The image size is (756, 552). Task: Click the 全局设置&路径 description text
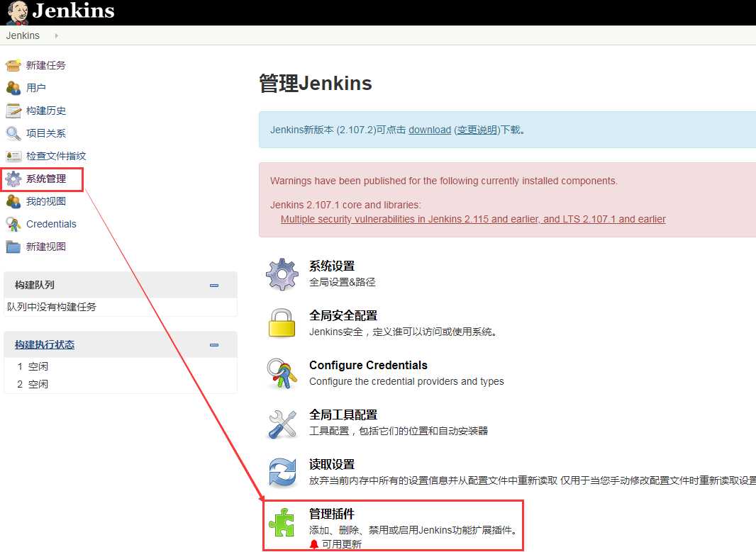(x=343, y=282)
